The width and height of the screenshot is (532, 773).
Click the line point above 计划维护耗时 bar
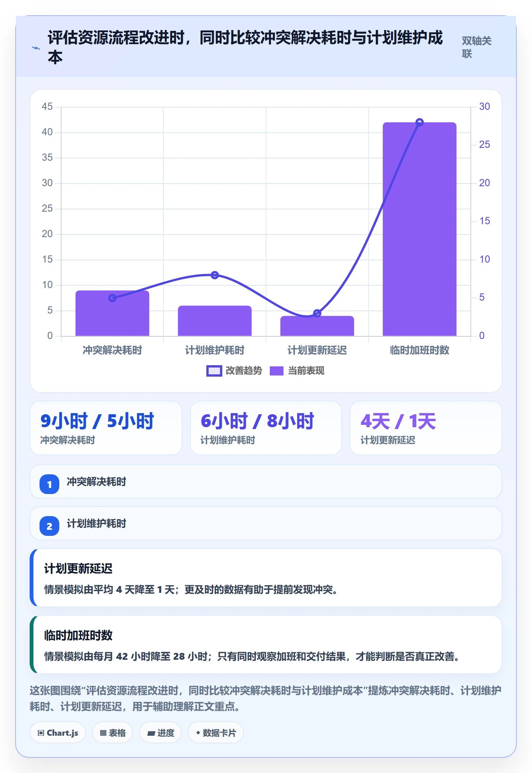(x=215, y=275)
